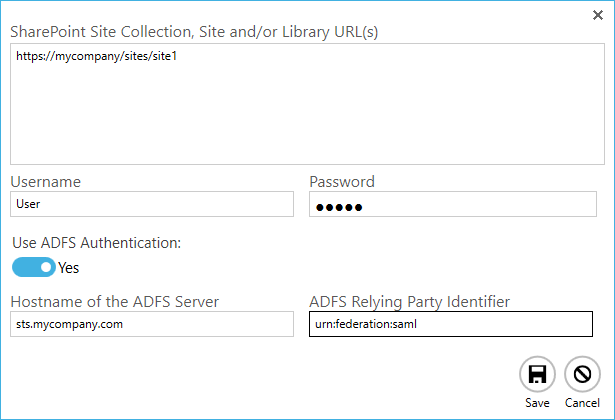Click the Yes label beside the ADFS switch
This screenshot has height=420, width=615.
(x=69, y=268)
